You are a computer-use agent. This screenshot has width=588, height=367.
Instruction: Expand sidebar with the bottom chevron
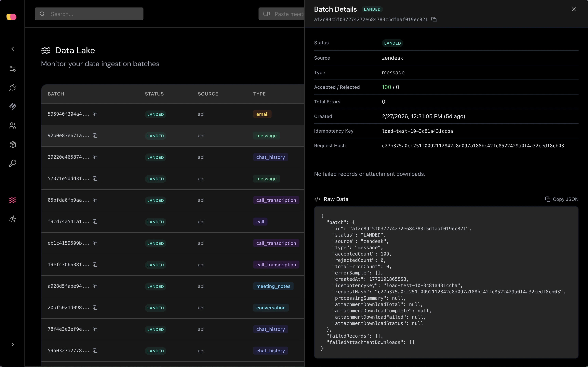pos(13,345)
